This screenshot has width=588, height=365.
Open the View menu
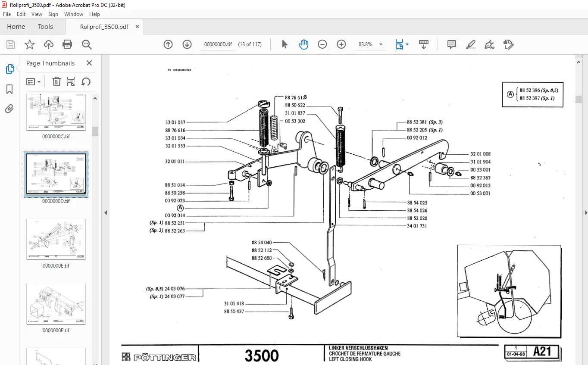pos(37,14)
